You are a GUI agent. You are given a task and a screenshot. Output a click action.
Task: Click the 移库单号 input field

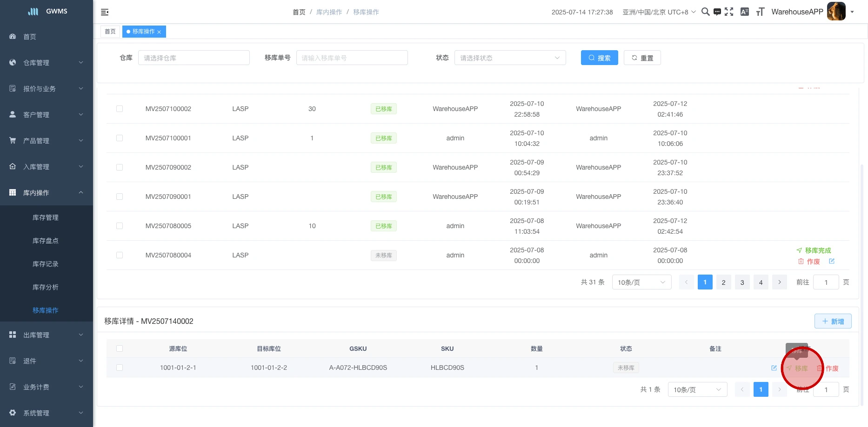(x=352, y=58)
